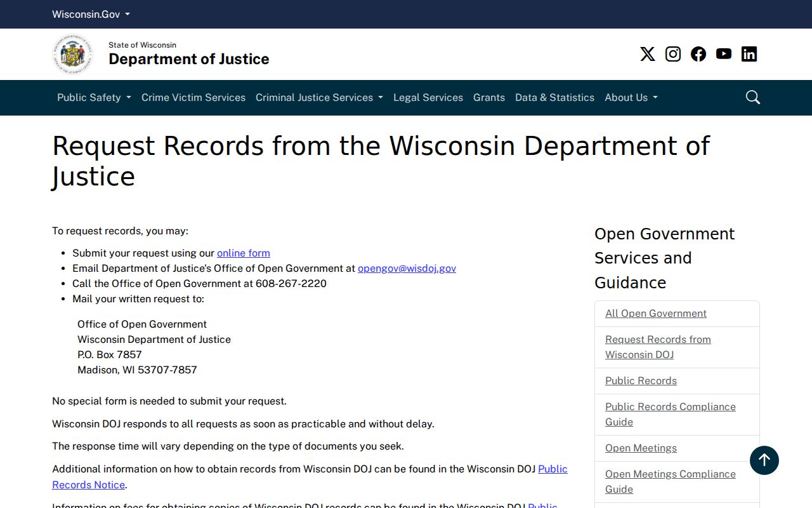Click the 'Madison, WI 53707-7857' line

point(137,370)
